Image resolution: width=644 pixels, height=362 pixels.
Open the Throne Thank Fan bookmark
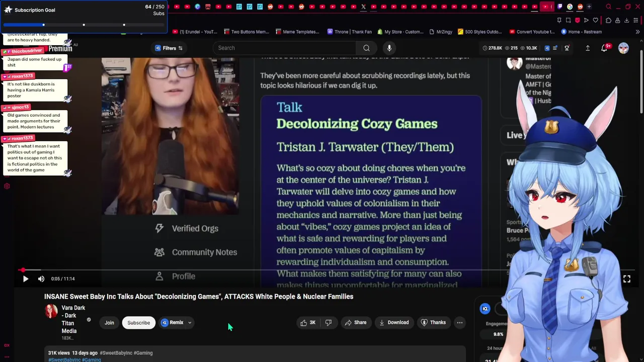point(350,32)
